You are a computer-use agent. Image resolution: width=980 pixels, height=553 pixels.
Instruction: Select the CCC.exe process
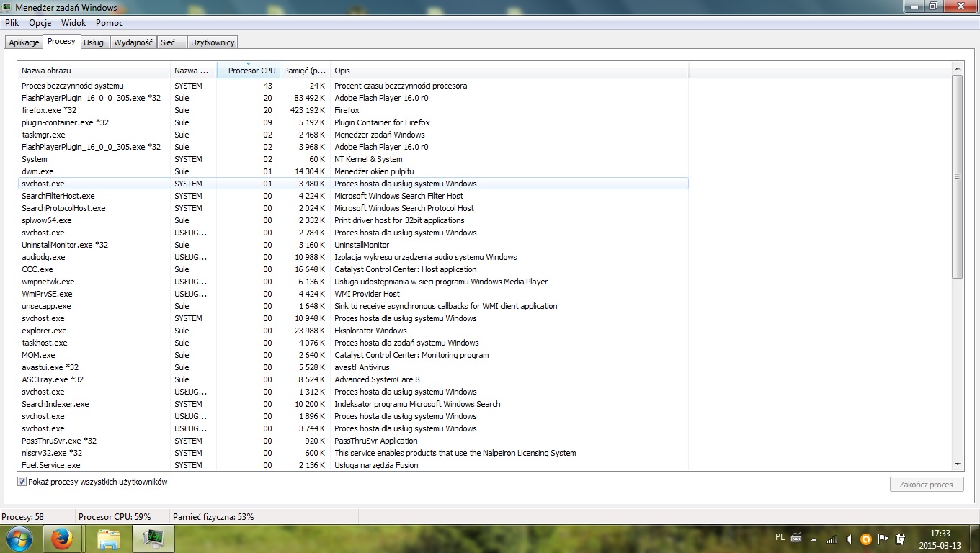353,269
